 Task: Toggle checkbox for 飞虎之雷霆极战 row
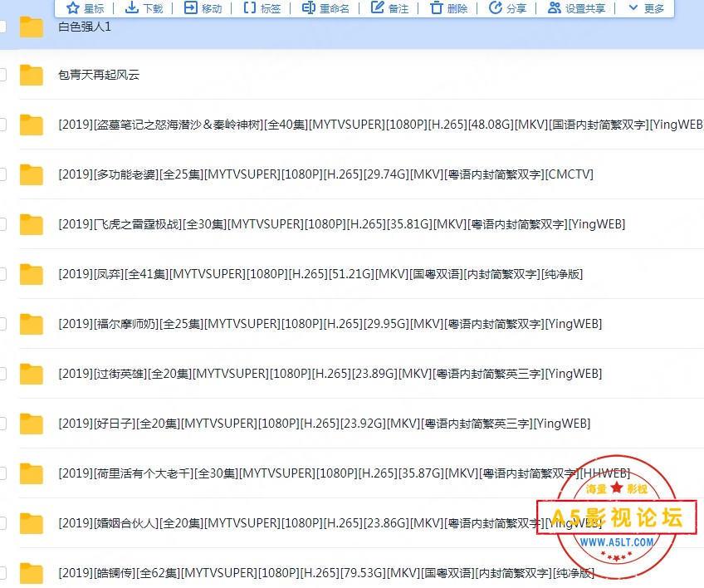click(2, 224)
